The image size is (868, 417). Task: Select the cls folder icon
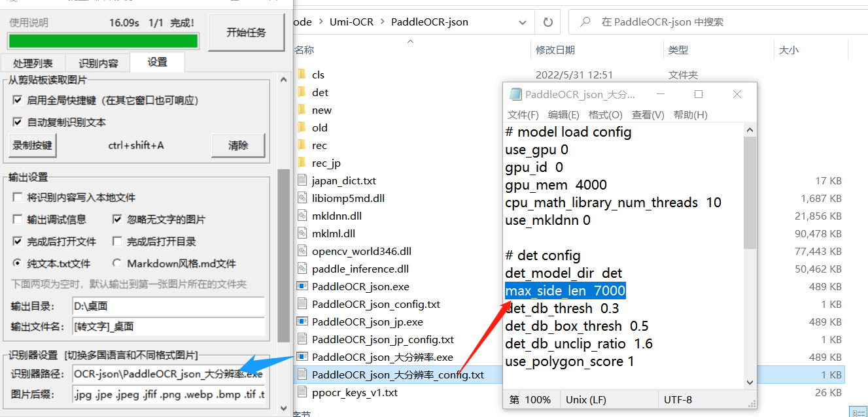pos(302,75)
